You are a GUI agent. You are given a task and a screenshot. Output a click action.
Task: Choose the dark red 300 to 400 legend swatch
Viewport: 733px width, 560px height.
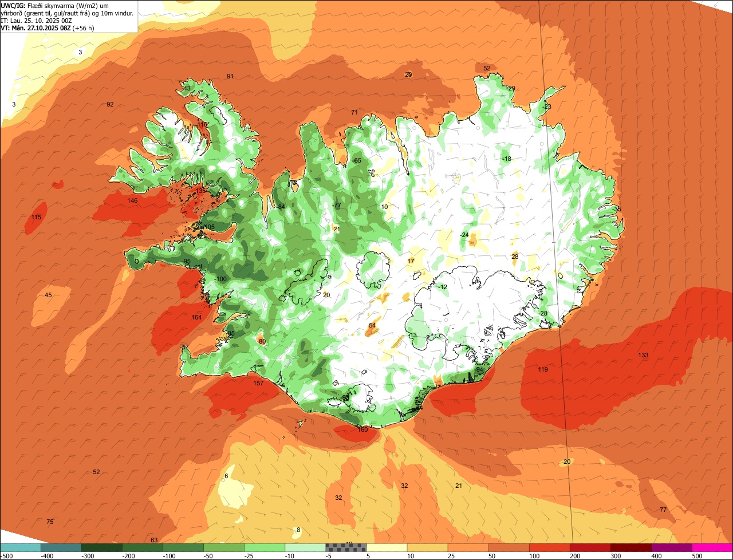point(631,548)
